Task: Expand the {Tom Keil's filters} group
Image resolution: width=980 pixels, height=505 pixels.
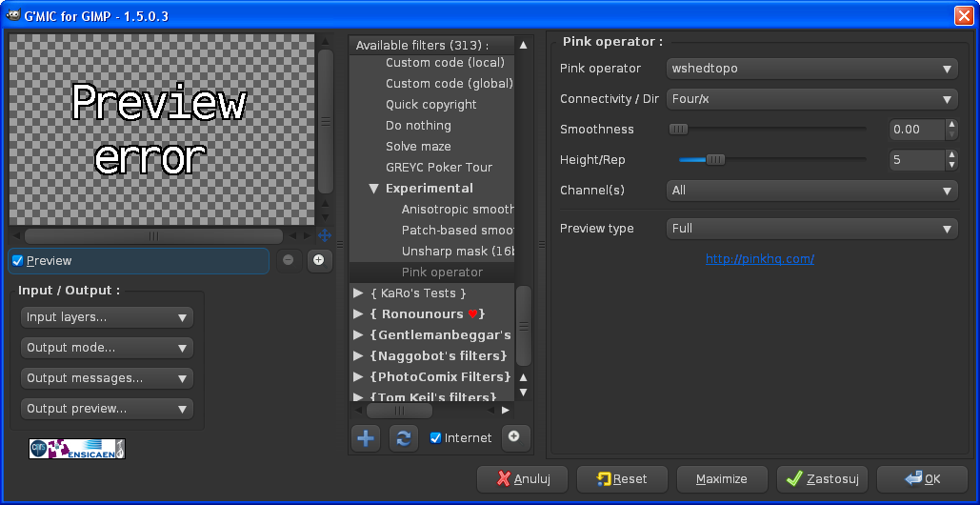Action: tap(358, 397)
